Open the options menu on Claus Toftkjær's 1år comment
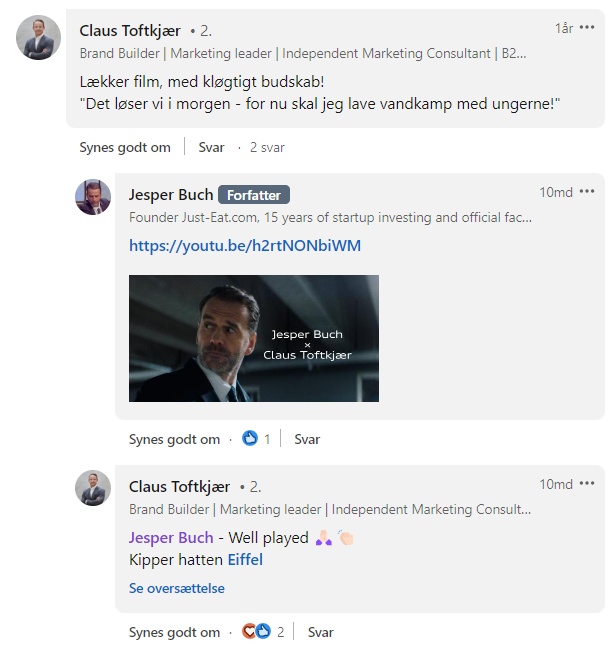610x658 pixels. pos(587,28)
